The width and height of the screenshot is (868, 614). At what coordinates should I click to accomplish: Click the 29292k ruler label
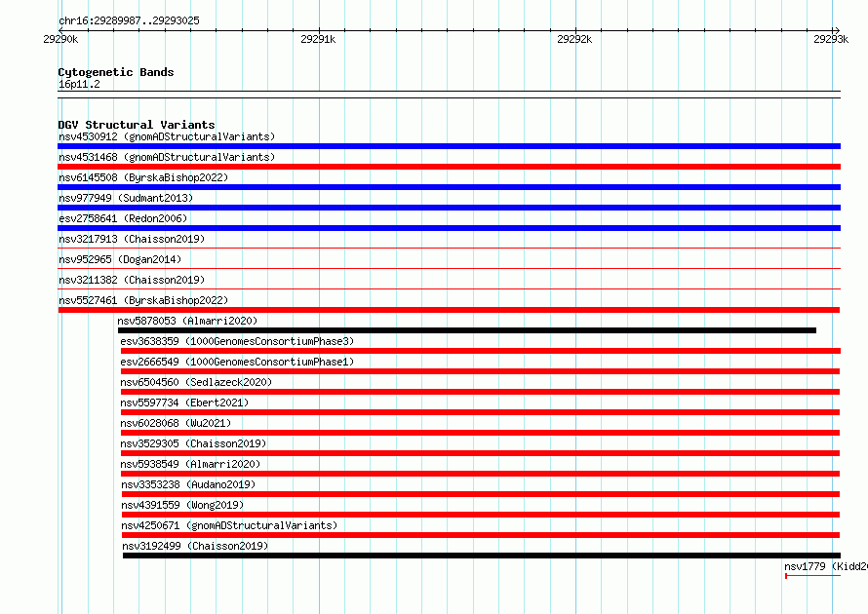[x=574, y=39]
